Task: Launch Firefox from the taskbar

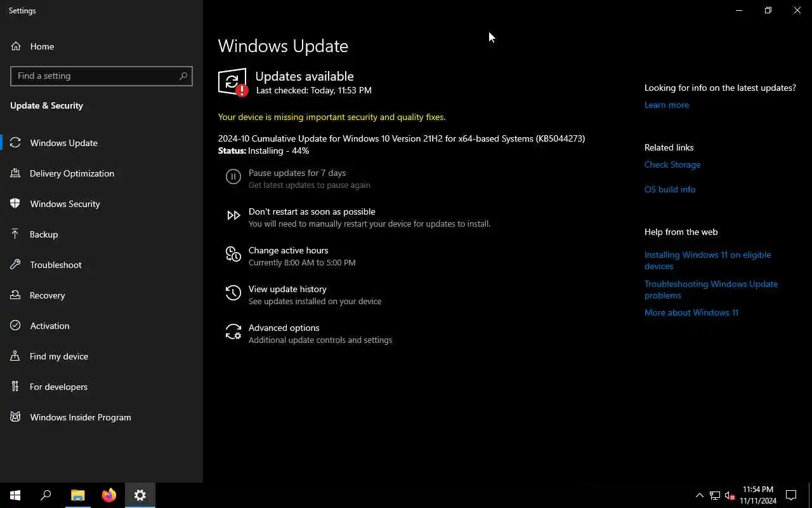Action: [109, 495]
